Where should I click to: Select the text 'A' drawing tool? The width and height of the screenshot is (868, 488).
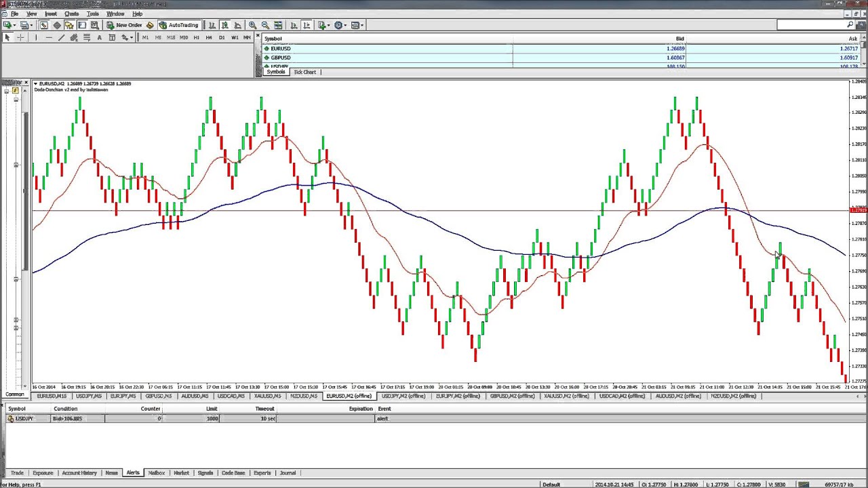[99, 37]
